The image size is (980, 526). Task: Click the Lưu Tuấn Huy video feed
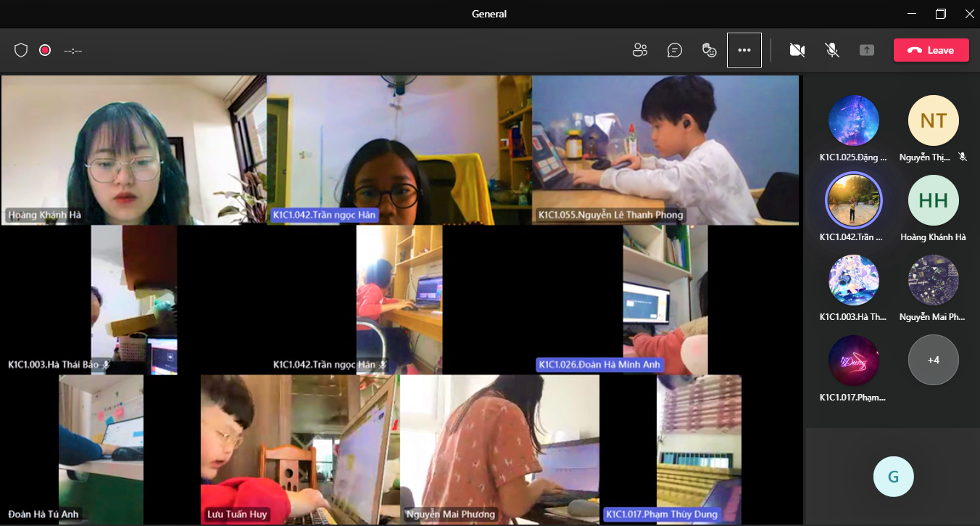pyautogui.click(x=299, y=448)
